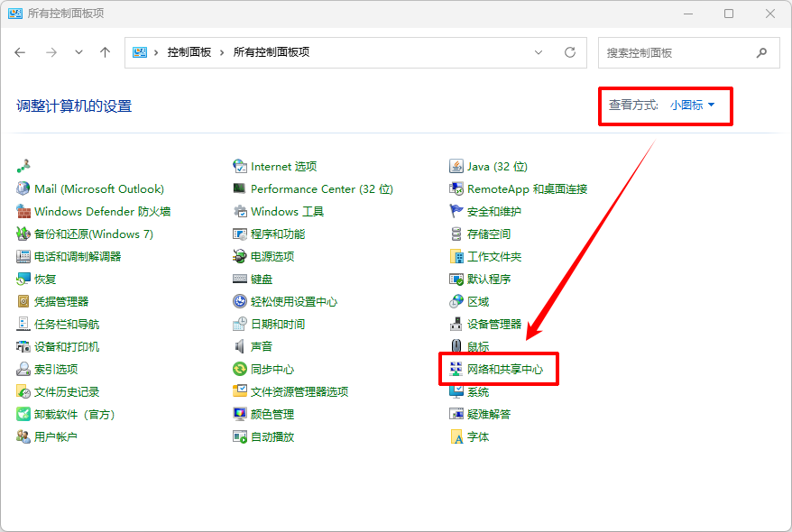
Task: Open the 用户帐户 icon
Action: (23, 436)
